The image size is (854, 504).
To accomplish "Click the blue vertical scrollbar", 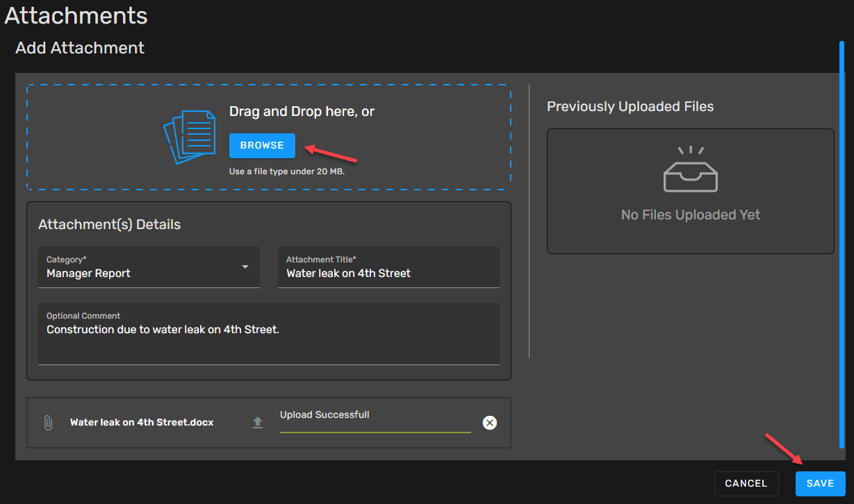I will click(x=842, y=243).
